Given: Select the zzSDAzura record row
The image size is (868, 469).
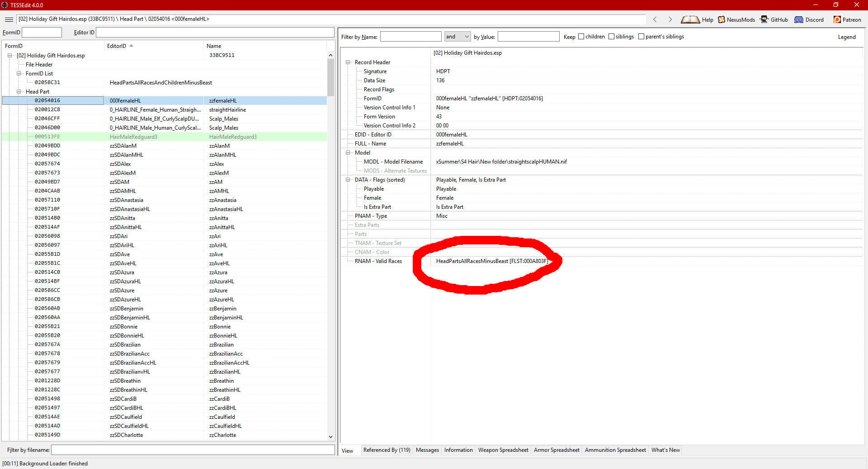Looking at the screenshot, I should pos(165,272).
